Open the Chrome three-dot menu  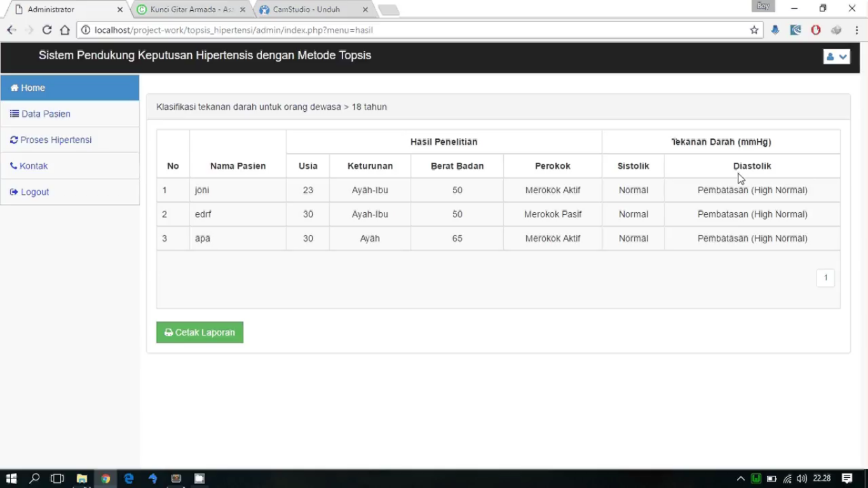857,30
